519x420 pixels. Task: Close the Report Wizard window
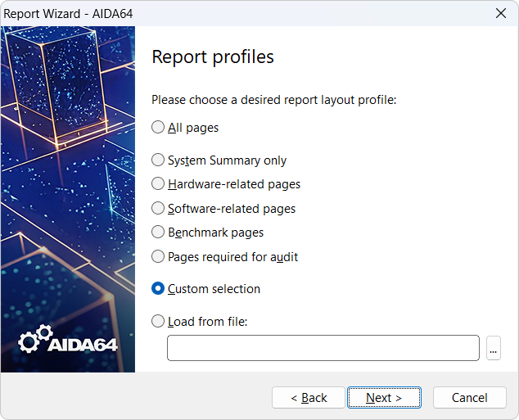[500, 13]
